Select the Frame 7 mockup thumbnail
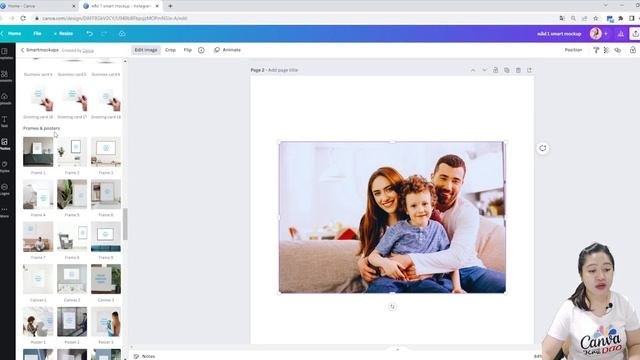This screenshot has height=360, width=640. click(x=38, y=237)
